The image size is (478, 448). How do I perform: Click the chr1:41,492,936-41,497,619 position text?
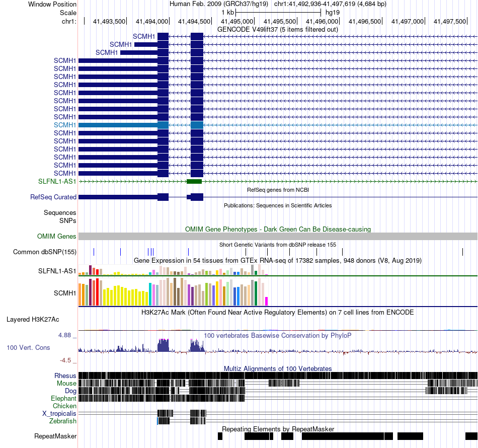[x=330, y=4]
